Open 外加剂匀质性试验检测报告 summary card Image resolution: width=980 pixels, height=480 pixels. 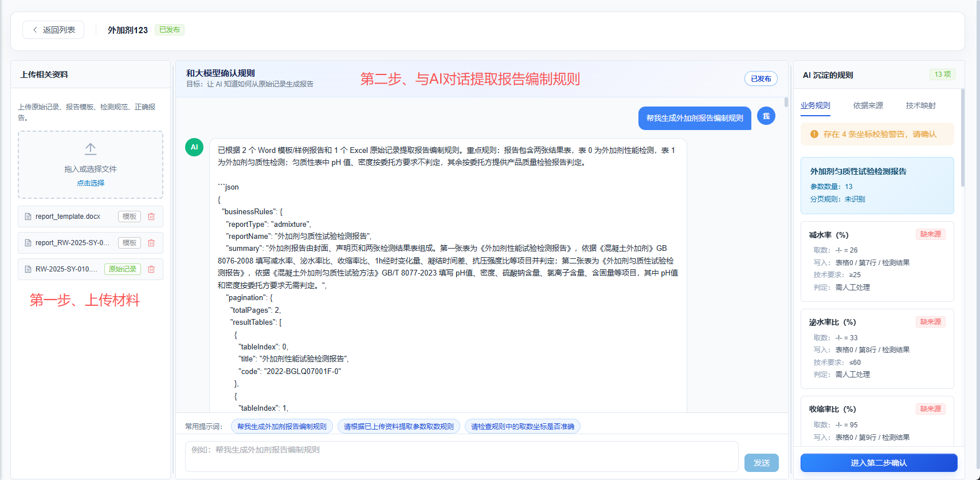point(877,186)
